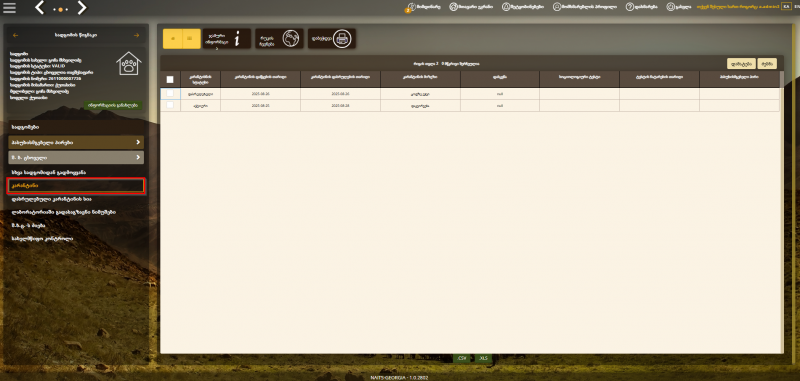The width and height of the screenshot is (800, 381).
Task: Open the hamburger main menu
Action: point(9,8)
